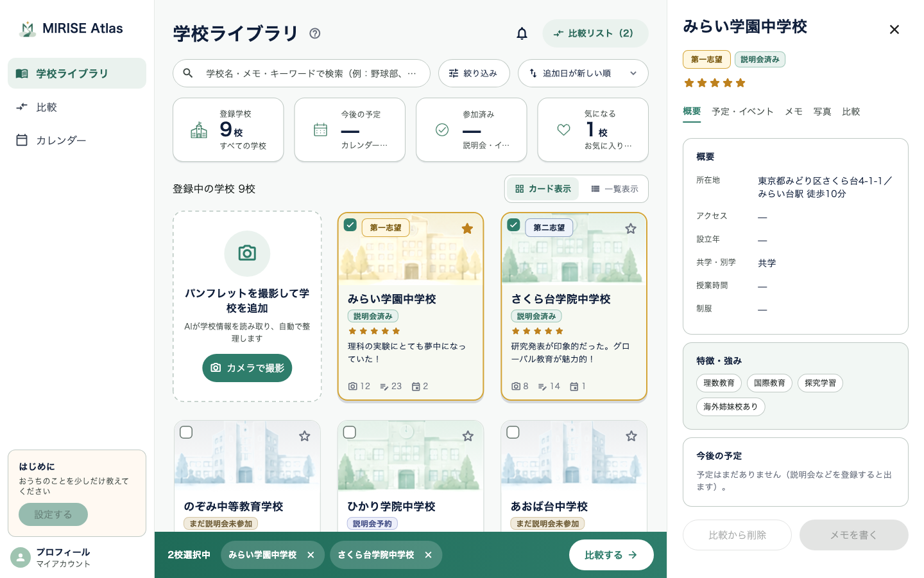
Task: Uncheck the さくら台学院中学校 card checkbox
Action: coord(513,225)
